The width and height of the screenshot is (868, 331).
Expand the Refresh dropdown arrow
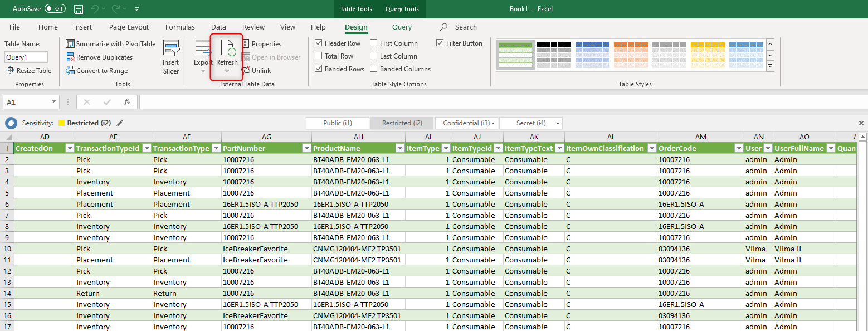pyautogui.click(x=227, y=71)
